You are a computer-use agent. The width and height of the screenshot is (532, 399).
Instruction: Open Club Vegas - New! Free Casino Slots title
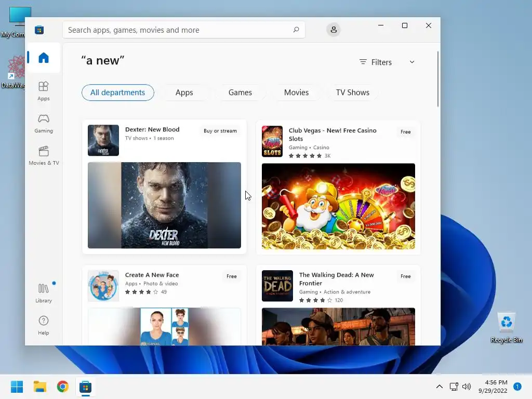(332, 135)
